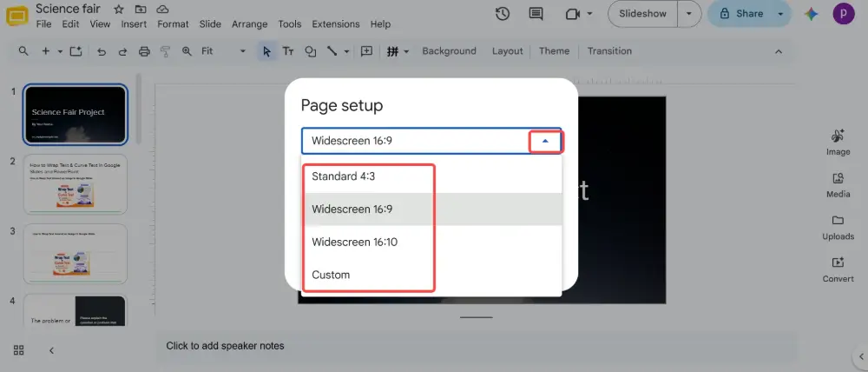Select the line tool
This screenshot has height=372, width=868.
pyautogui.click(x=332, y=51)
